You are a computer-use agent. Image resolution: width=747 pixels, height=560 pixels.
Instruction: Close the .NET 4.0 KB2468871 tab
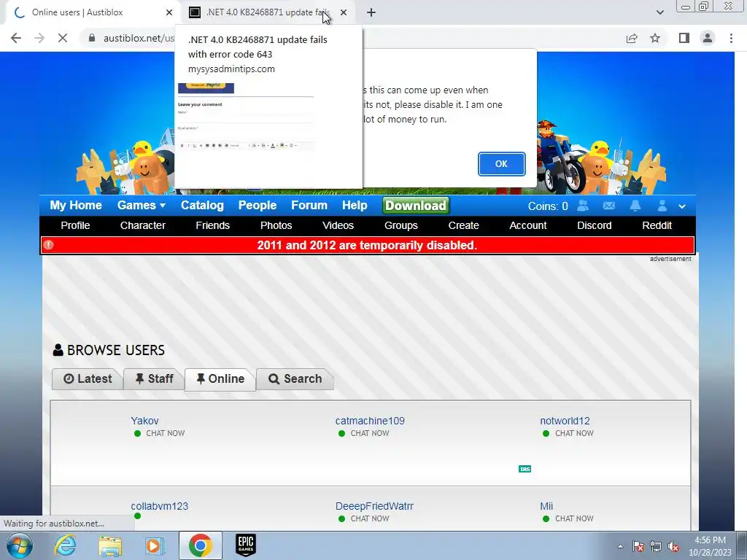(x=344, y=12)
